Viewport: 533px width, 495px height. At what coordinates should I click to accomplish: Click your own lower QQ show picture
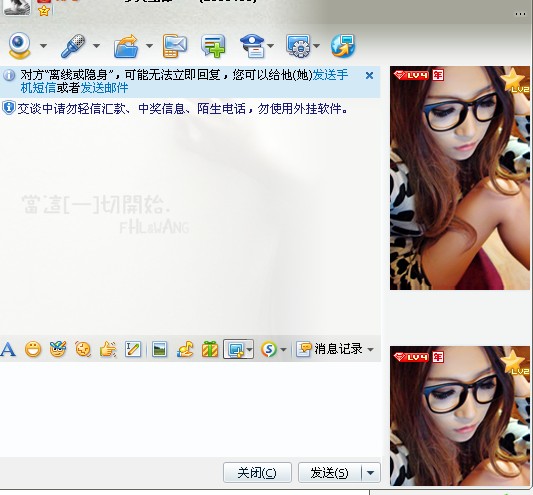click(x=460, y=416)
